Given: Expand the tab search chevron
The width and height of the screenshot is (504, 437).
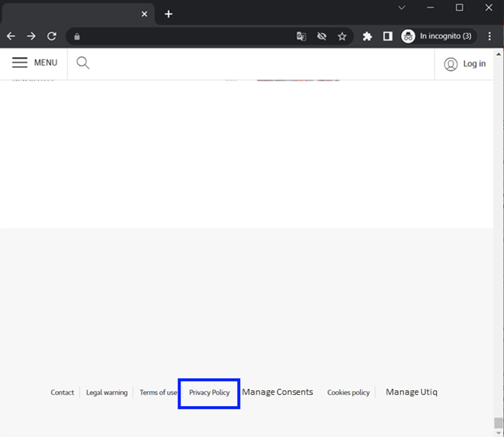Looking at the screenshot, I should tap(402, 8).
